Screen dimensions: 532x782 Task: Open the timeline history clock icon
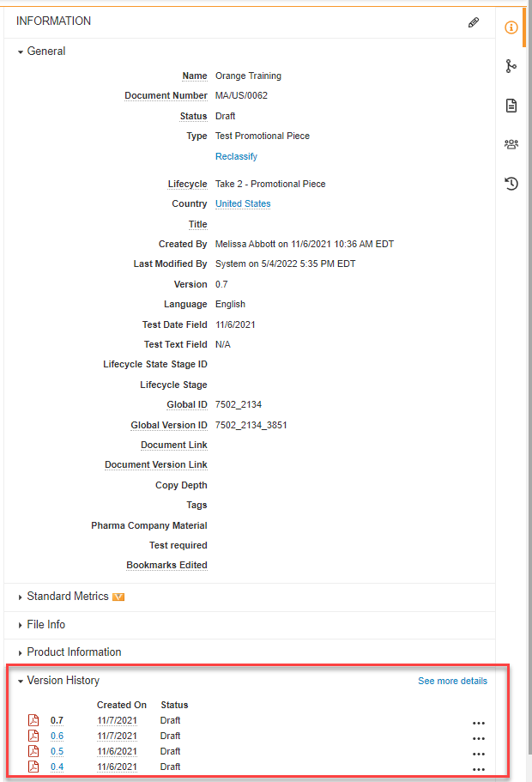[x=511, y=183]
